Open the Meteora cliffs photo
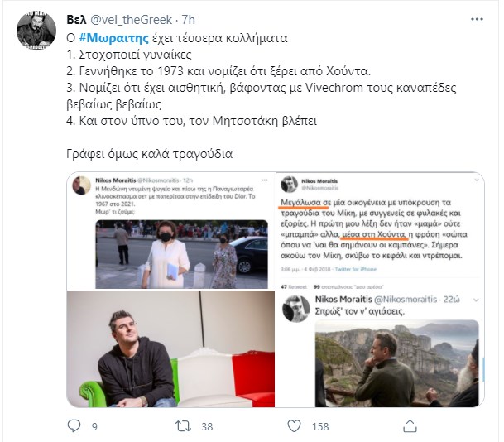Screen dimensions: 504x442 tap(396, 363)
